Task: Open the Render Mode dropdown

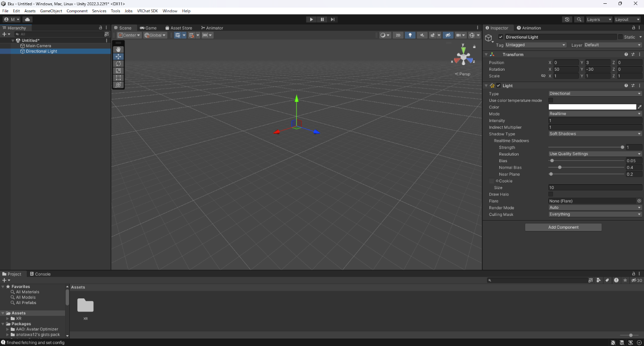Action: pyautogui.click(x=595, y=207)
